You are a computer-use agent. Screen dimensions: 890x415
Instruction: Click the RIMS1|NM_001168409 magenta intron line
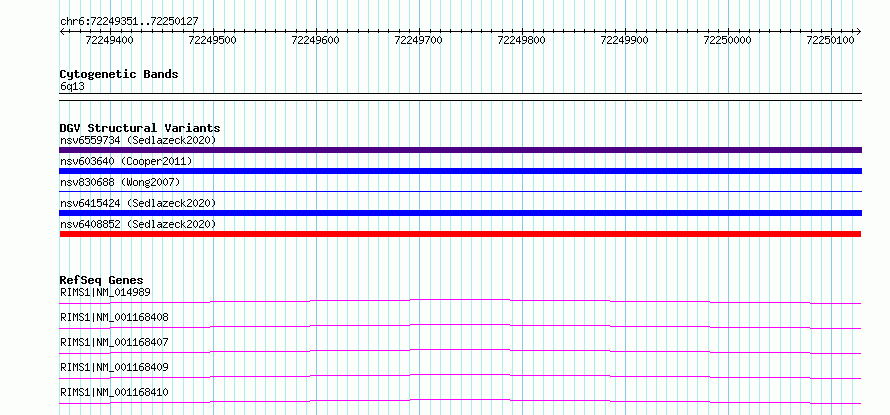pos(460,376)
